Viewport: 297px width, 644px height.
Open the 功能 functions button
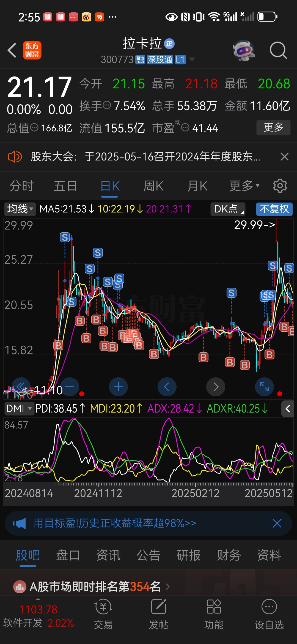[214, 615]
